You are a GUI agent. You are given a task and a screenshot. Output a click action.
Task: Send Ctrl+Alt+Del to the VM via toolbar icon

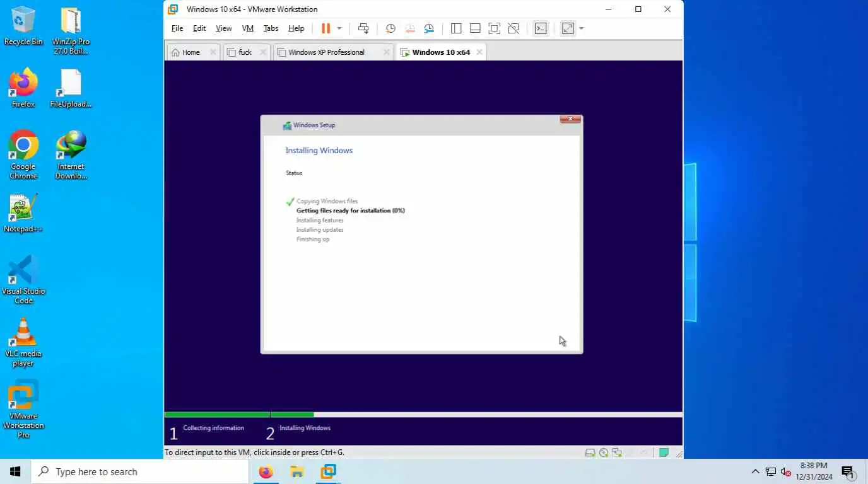pyautogui.click(x=363, y=28)
